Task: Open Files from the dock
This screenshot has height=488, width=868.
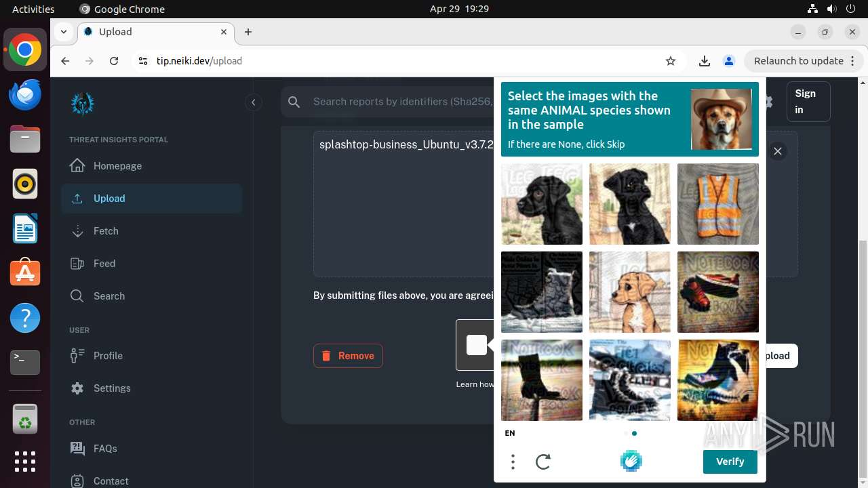Action: 25,139
